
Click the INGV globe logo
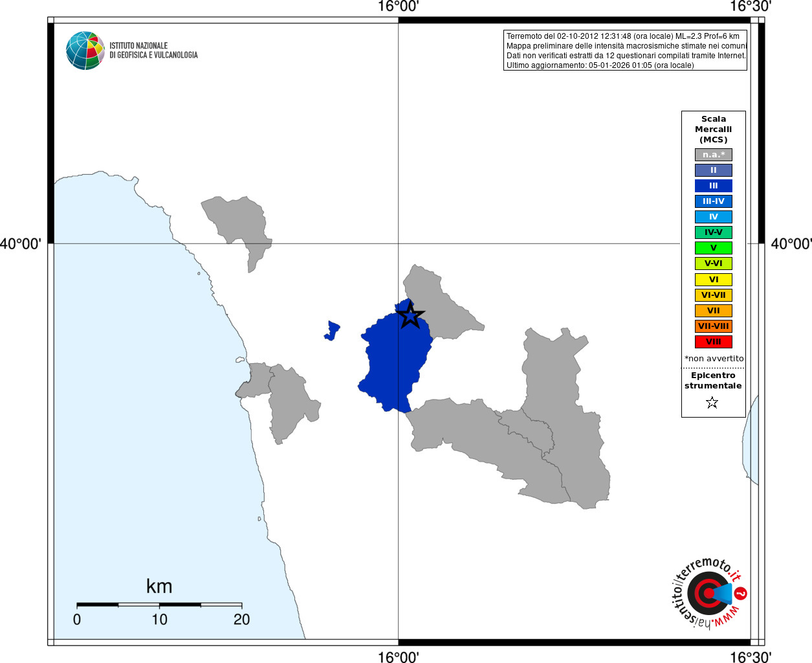click(x=85, y=51)
